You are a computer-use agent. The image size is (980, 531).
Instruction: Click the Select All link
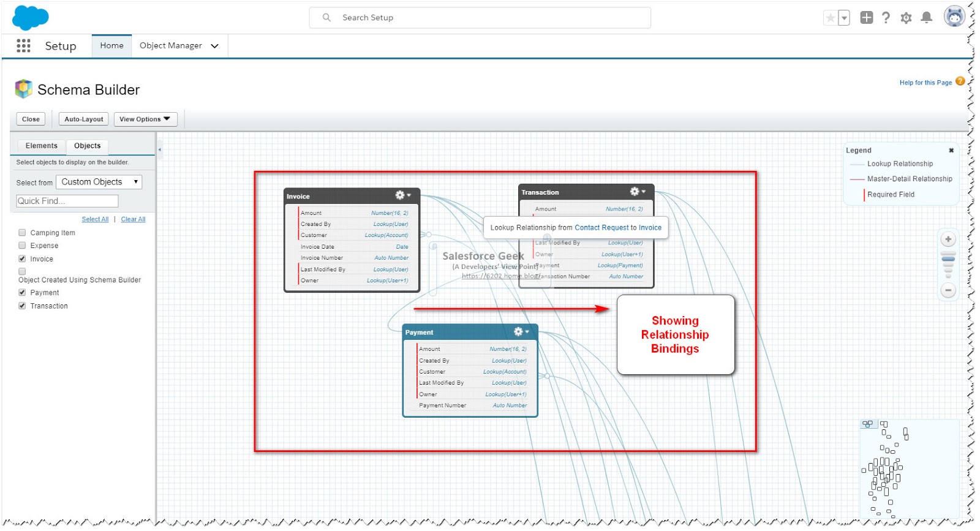(x=95, y=219)
